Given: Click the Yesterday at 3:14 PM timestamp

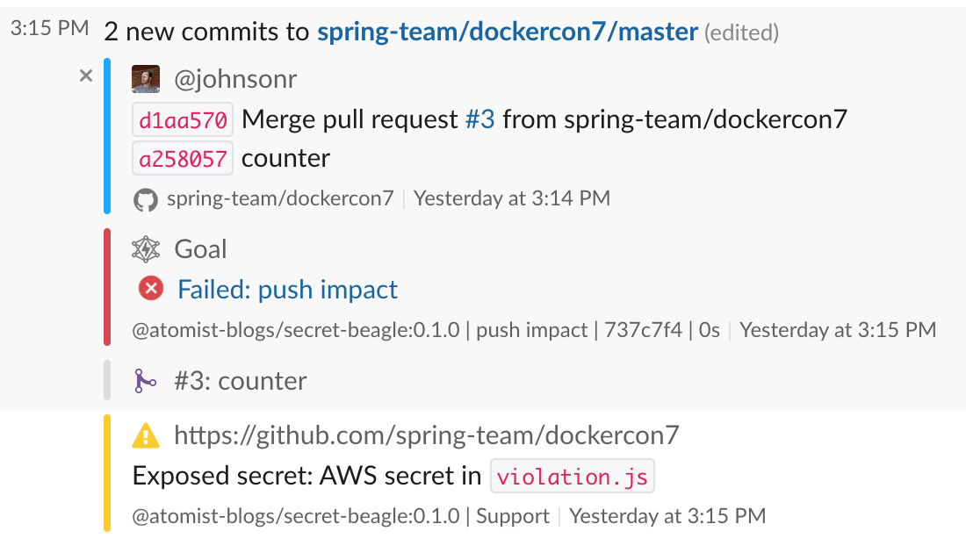Looking at the screenshot, I should click(x=511, y=198).
